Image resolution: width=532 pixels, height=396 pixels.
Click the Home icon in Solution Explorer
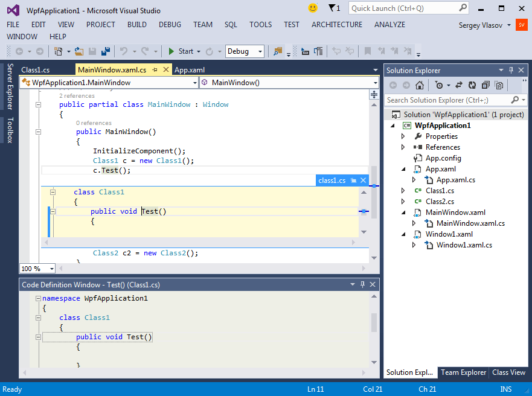pyautogui.click(x=420, y=85)
